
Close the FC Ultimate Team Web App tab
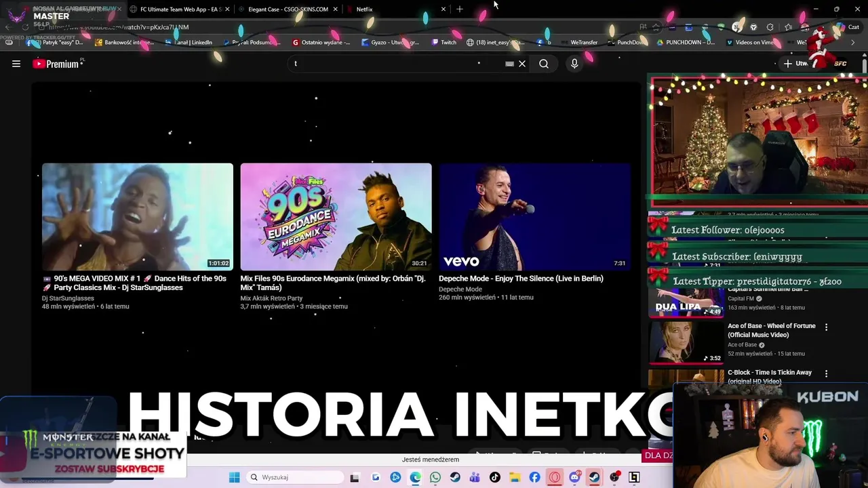pos(227,9)
